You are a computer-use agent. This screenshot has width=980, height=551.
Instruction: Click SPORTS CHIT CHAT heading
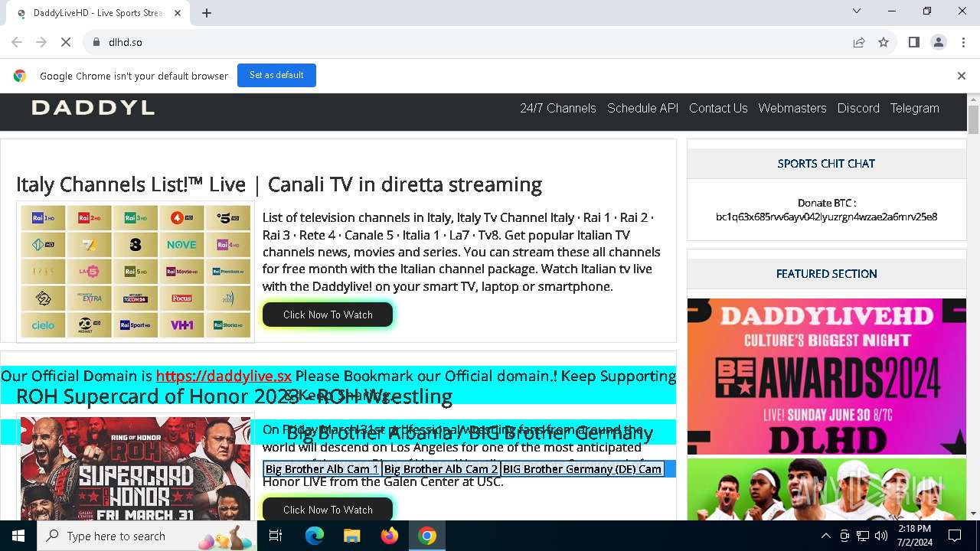click(826, 164)
